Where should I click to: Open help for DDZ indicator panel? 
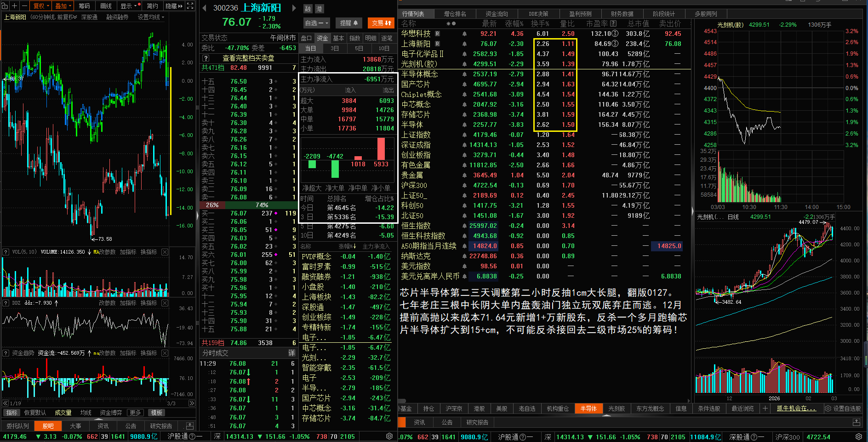[x=6, y=303]
